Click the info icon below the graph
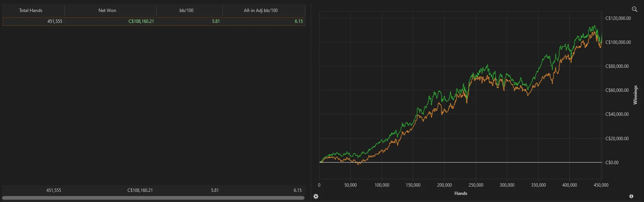This screenshot has width=644, height=202. click(x=631, y=196)
